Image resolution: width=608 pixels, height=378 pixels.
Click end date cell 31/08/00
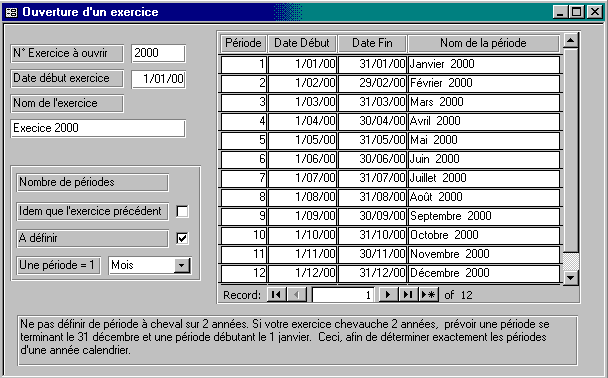coord(372,197)
